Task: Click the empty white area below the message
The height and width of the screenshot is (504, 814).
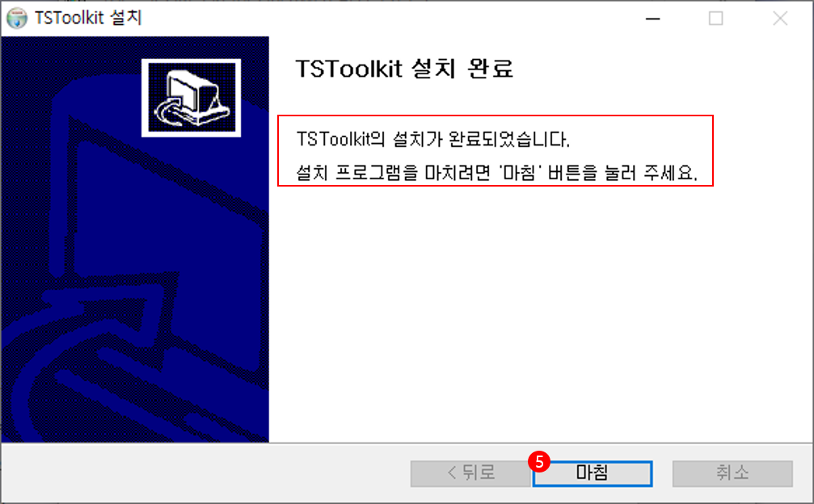Action: coord(540,311)
